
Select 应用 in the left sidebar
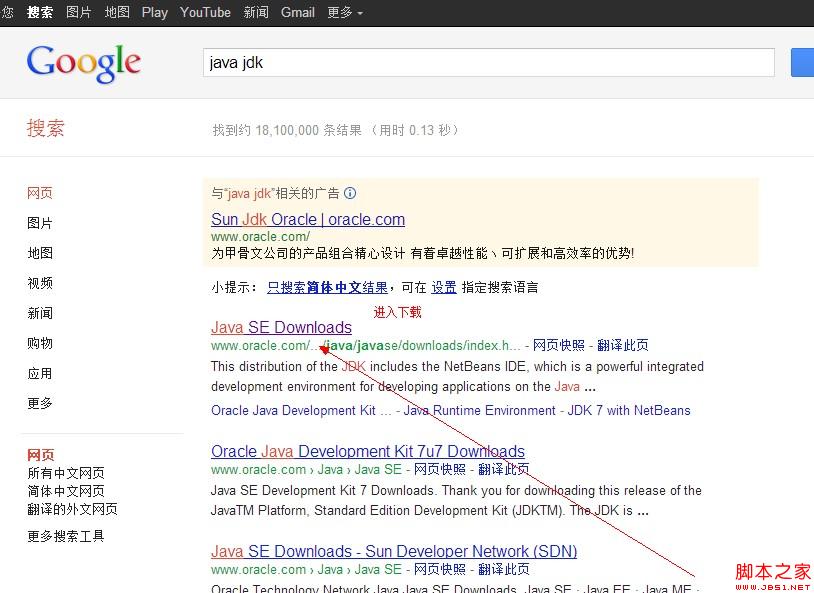click(40, 374)
